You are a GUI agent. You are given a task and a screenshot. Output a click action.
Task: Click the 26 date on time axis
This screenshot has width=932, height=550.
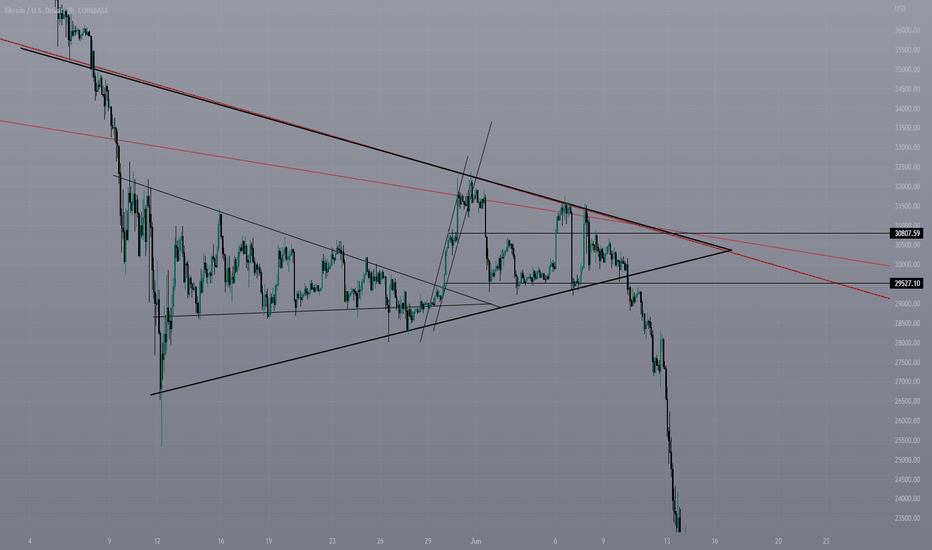coord(380,541)
